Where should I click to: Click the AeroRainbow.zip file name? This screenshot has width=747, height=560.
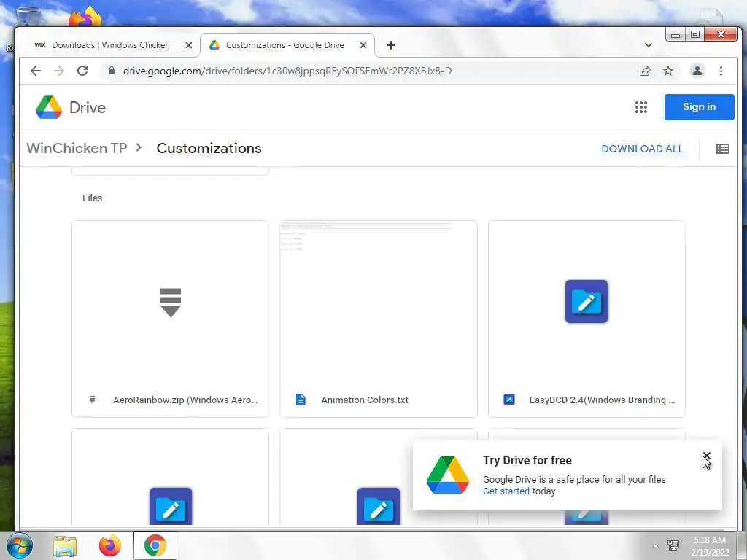(x=185, y=400)
